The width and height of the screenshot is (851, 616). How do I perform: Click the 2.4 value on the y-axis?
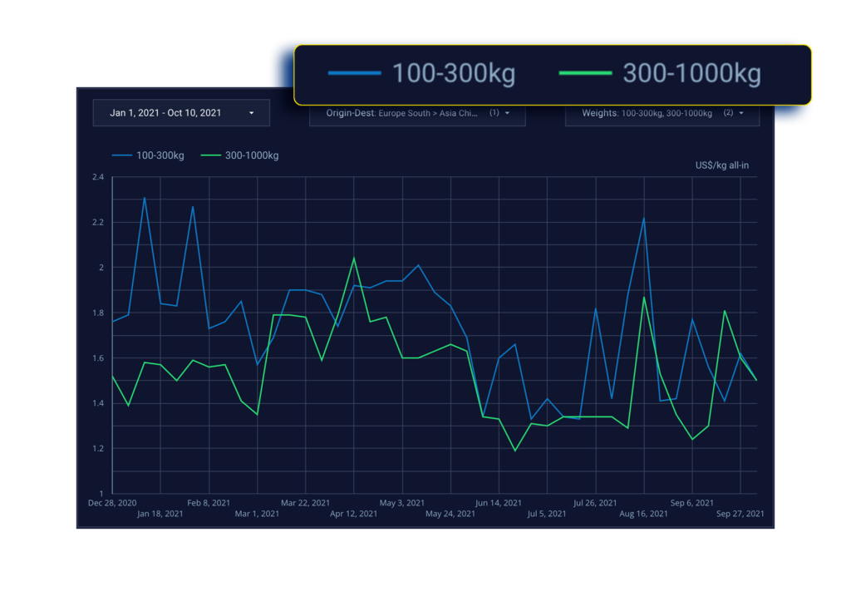pyautogui.click(x=98, y=177)
